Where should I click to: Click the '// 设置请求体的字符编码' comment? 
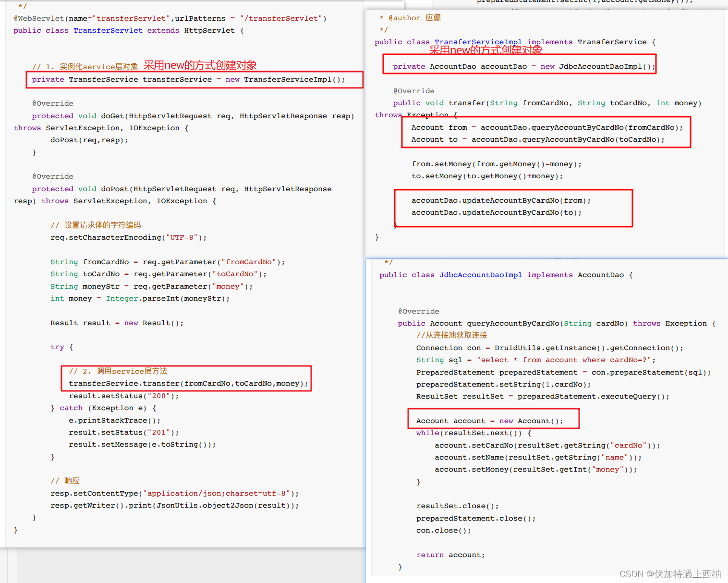pyautogui.click(x=96, y=225)
